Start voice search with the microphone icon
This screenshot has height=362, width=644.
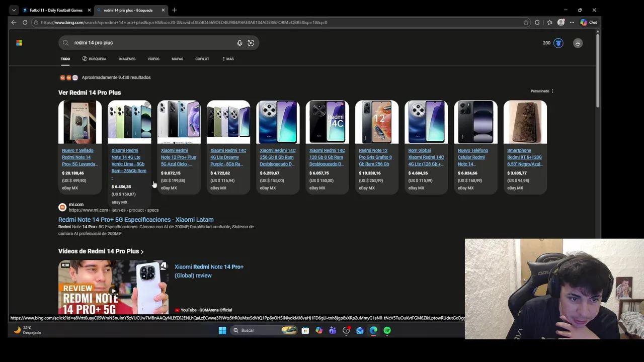239,43
